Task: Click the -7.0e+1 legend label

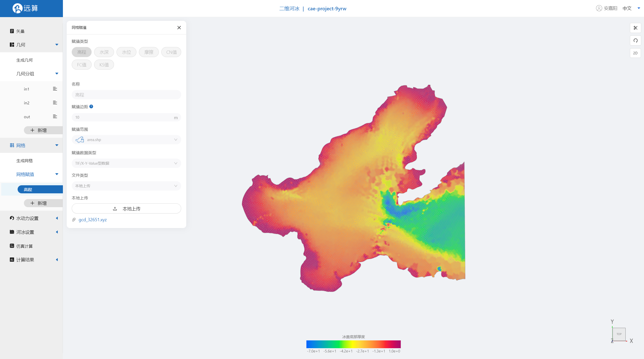Action: (313, 351)
